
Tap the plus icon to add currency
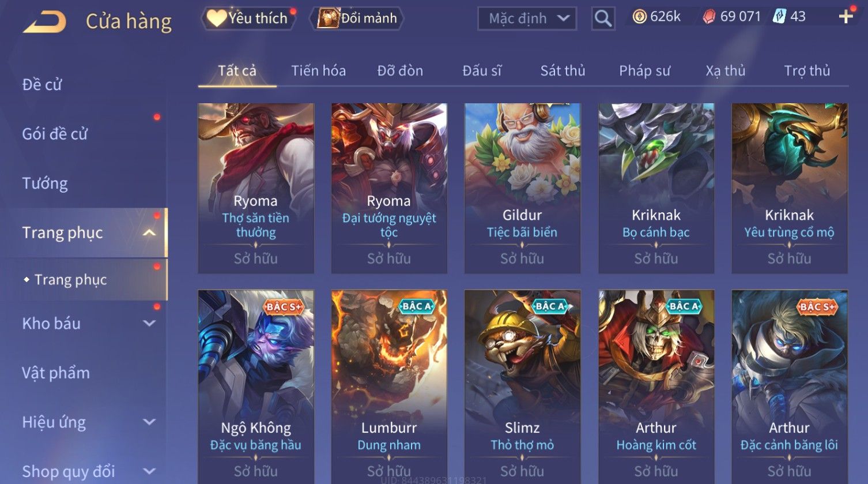point(846,17)
